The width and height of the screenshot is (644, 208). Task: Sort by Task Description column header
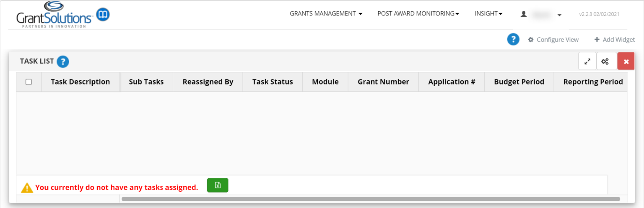[x=80, y=82]
